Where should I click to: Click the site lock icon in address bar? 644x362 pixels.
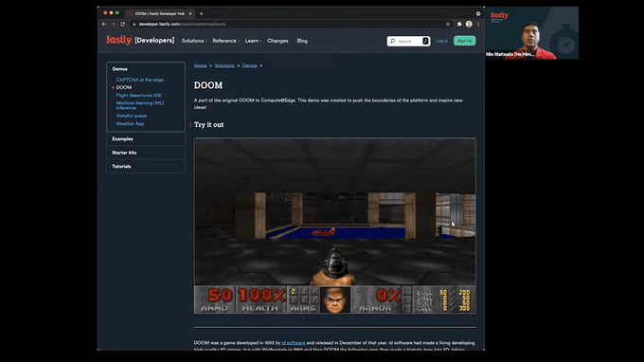click(x=134, y=24)
